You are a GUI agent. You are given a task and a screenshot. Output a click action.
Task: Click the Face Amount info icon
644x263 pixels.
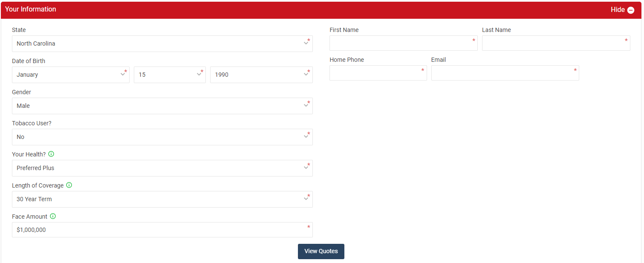[x=53, y=216]
